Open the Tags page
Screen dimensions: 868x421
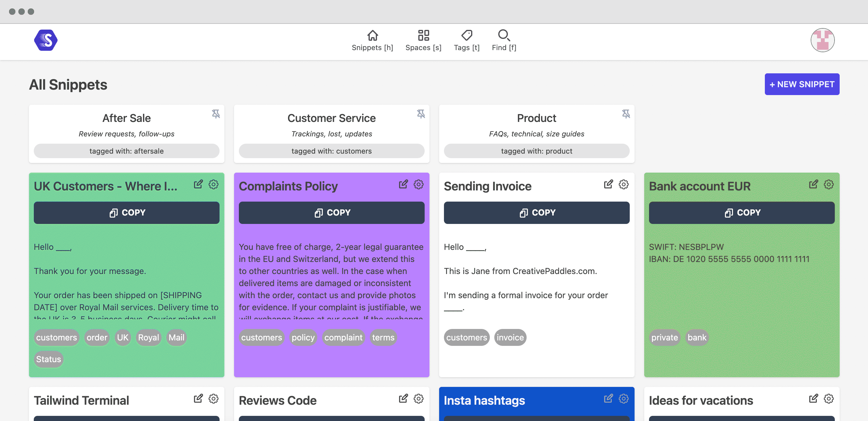pos(466,40)
